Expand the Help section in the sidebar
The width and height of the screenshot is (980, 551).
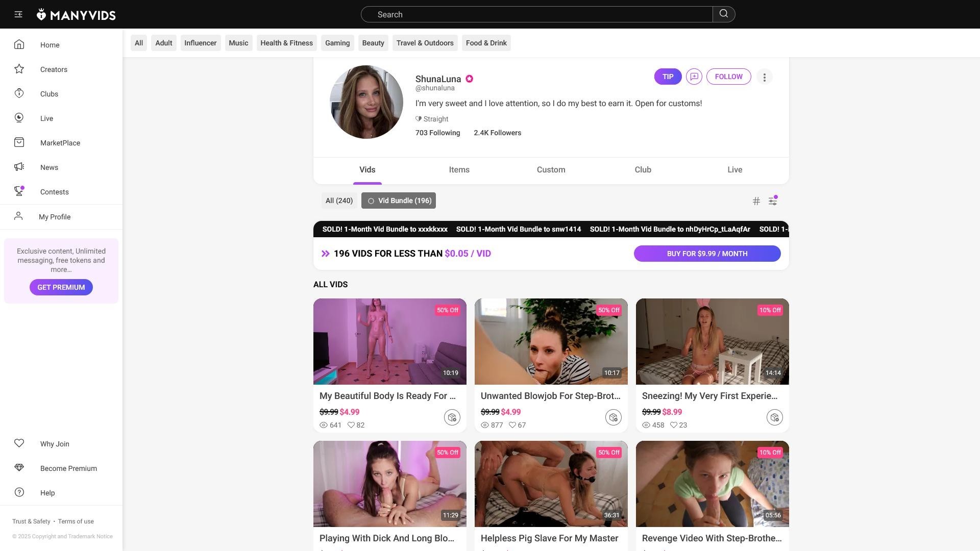[x=47, y=493]
